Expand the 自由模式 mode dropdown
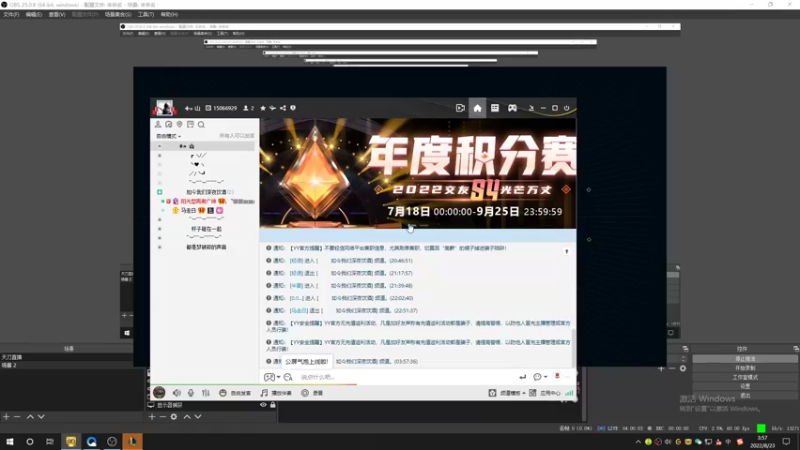The height and width of the screenshot is (450, 800). click(168, 136)
